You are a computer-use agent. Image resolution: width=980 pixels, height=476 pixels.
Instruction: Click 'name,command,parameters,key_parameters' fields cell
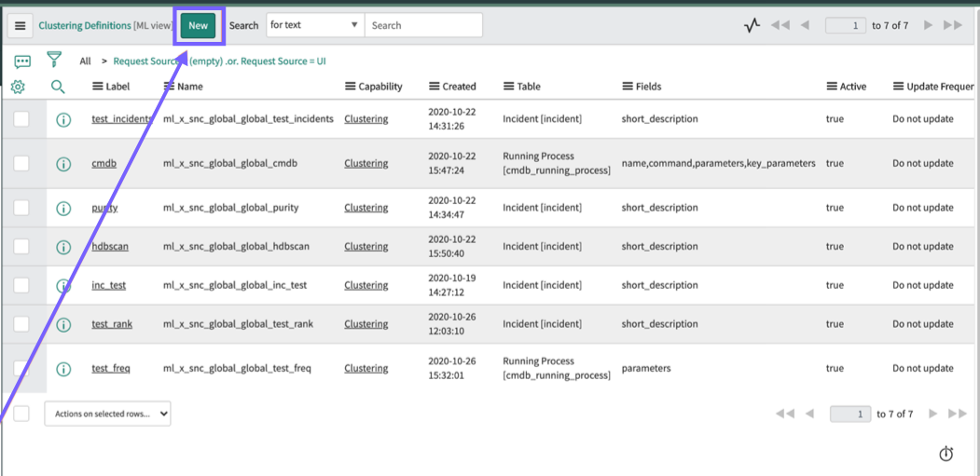(x=718, y=163)
